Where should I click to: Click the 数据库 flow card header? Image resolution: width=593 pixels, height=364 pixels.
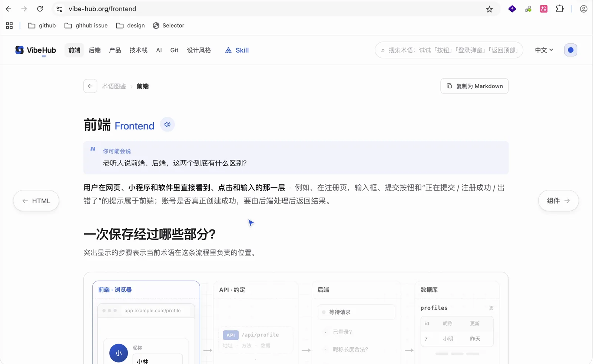[x=429, y=290]
